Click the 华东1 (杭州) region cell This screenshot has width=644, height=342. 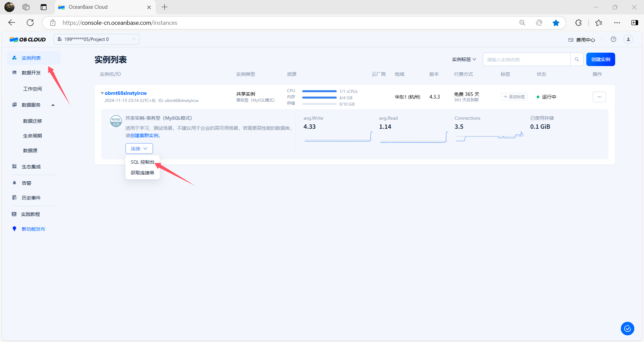(x=408, y=97)
